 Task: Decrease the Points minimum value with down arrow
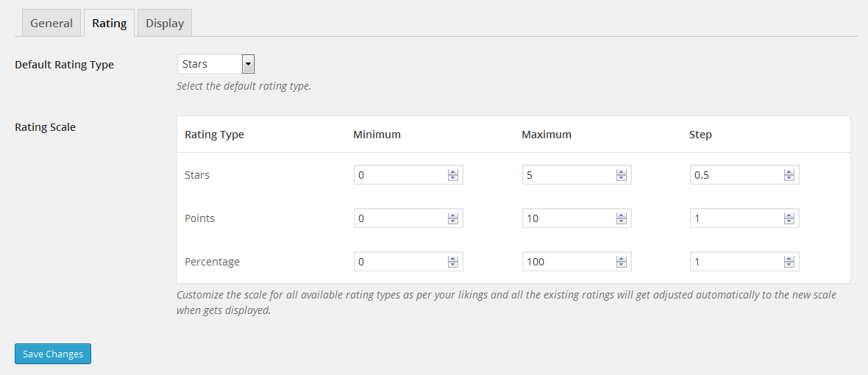click(x=453, y=221)
